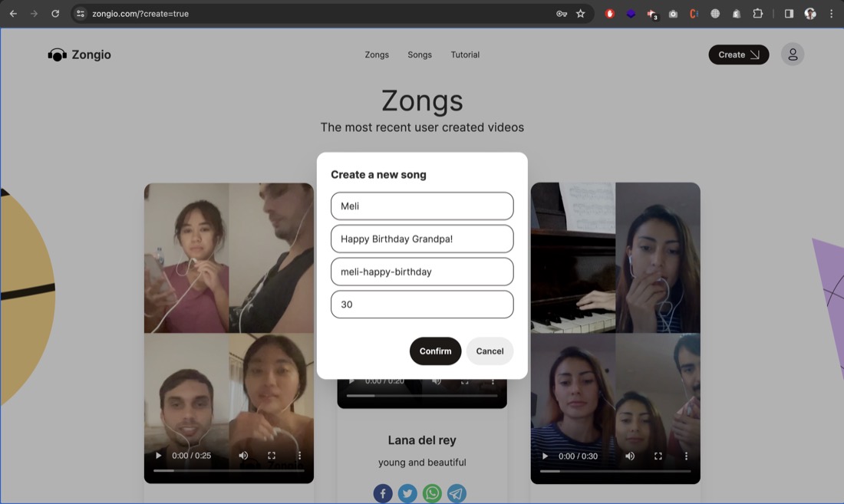Open the Tutorial nav link
The image size is (844, 504).
tap(465, 54)
